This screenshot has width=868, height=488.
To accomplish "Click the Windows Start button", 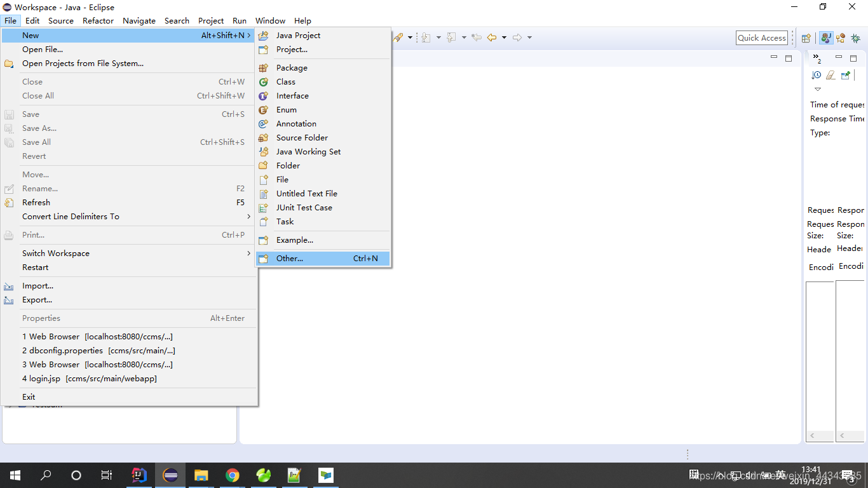I will tap(15, 475).
